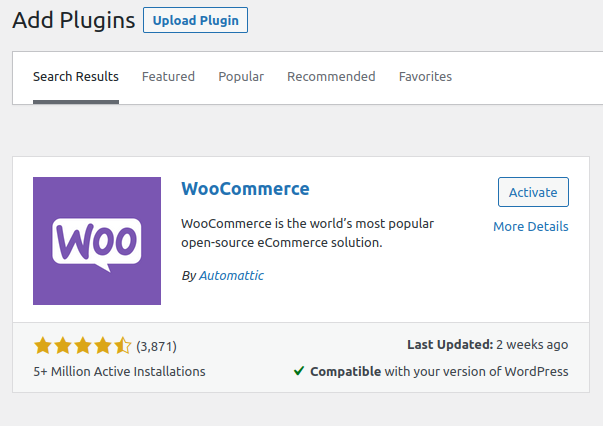Click the third rating star
Screen dimensions: 603x426
click(83, 345)
